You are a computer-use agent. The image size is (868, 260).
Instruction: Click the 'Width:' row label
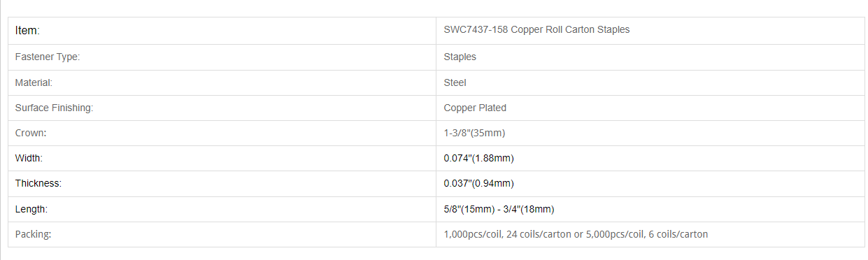tap(29, 159)
